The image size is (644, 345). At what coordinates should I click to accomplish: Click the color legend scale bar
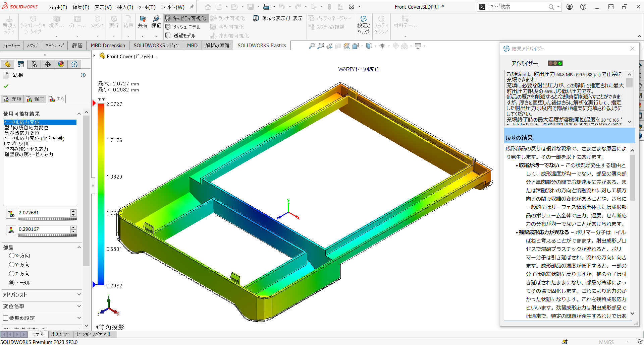coord(101,194)
